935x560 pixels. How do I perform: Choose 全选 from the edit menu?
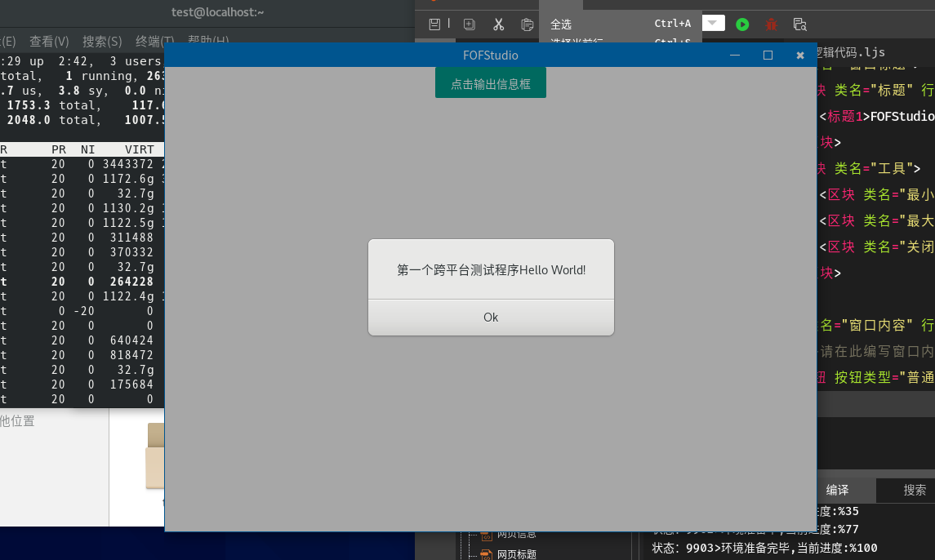[620, 24]
